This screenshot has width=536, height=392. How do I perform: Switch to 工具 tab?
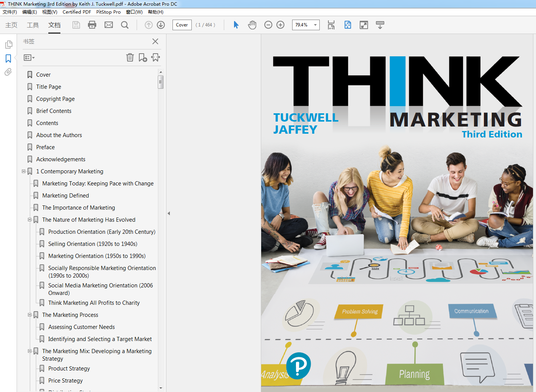[x=33, y=25]
